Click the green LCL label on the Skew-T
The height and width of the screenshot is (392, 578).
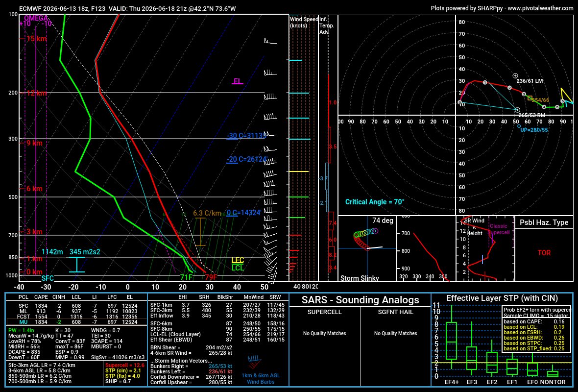[x=238, y=268]
